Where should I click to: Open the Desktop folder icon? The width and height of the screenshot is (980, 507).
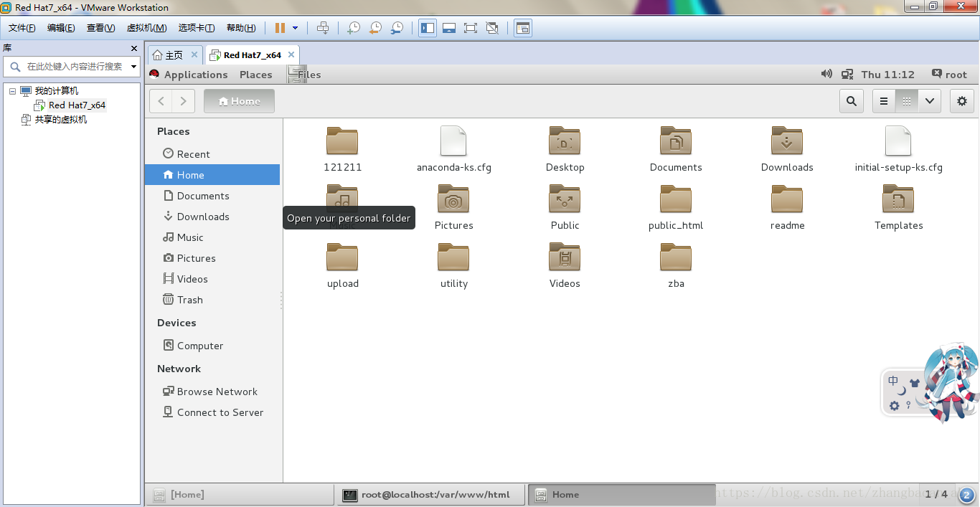(x=565, y=141)
